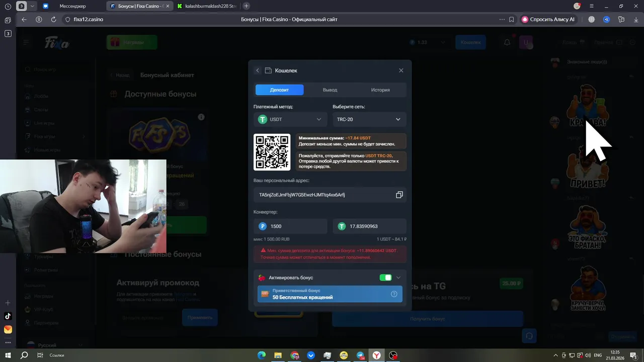Switch to kalashburmaldash228 browser tab

[x=207, y=6]
